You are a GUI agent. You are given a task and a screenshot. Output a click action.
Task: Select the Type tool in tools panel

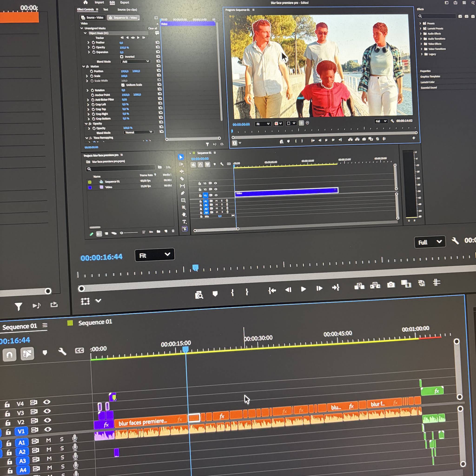pyautogui.click(x=184, y=222)
